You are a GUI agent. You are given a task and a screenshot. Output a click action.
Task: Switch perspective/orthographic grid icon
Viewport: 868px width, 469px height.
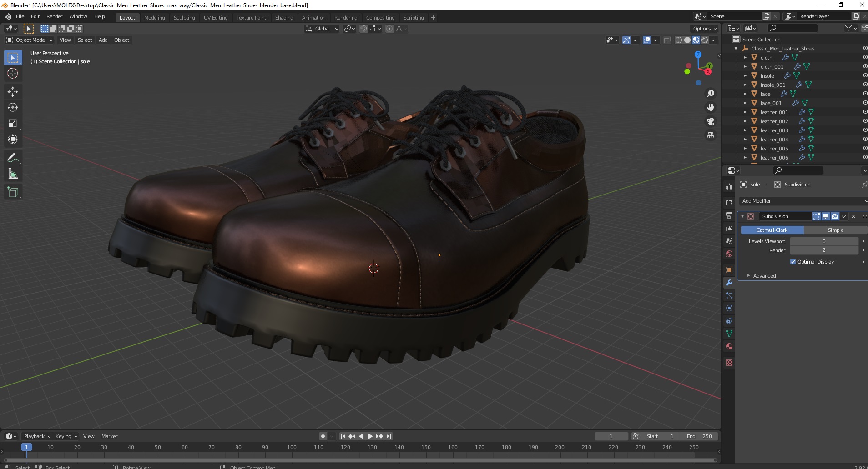pos(710,135)
